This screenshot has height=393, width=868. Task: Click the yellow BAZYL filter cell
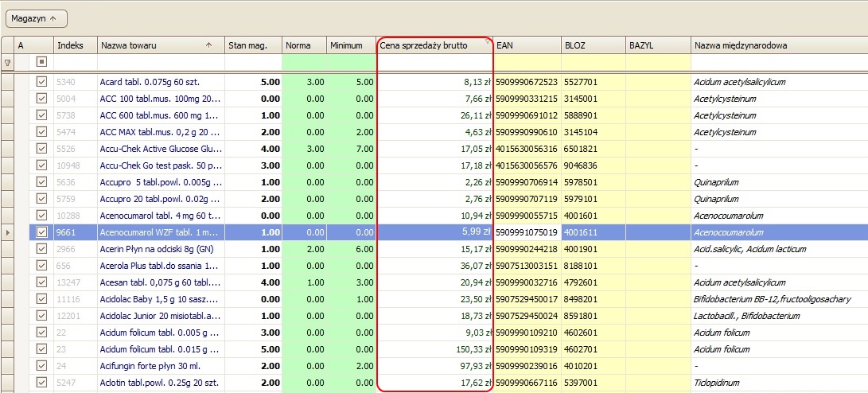pos(657,62)
